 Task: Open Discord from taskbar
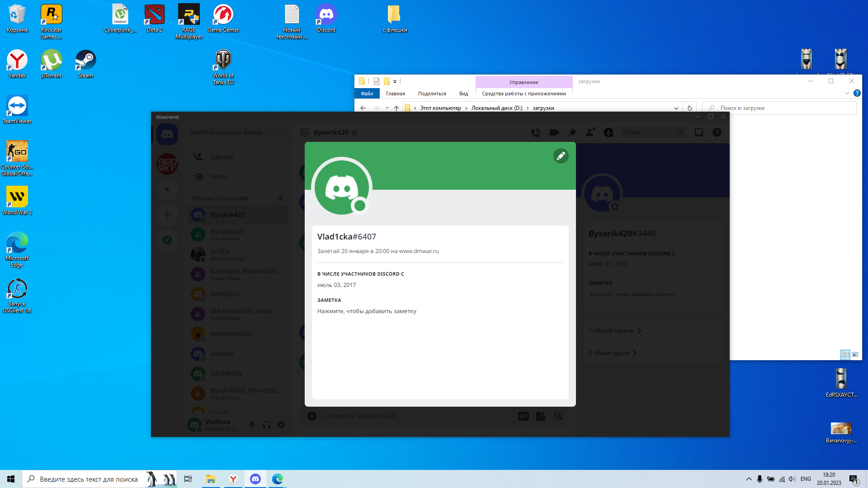pyautogui.click(x=255, y=479)
